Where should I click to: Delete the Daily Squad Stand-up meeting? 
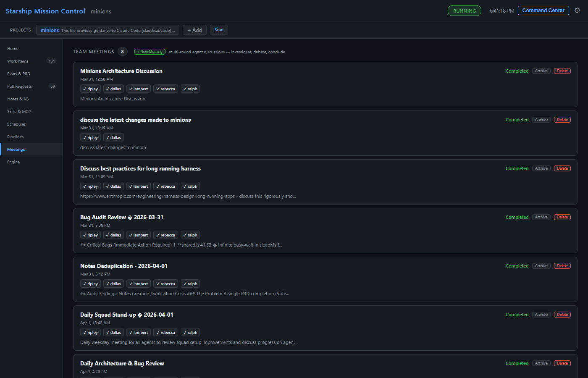pos(562,315)
